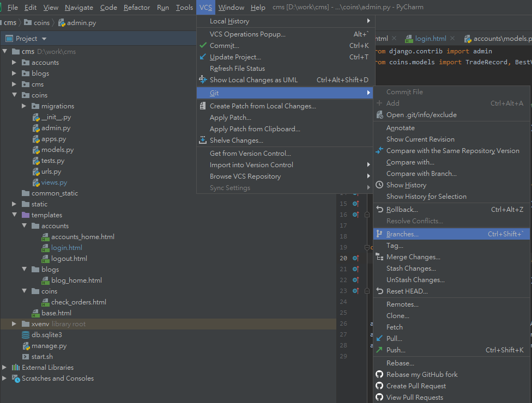Open the Local History submenu

[x=285, y=21]
